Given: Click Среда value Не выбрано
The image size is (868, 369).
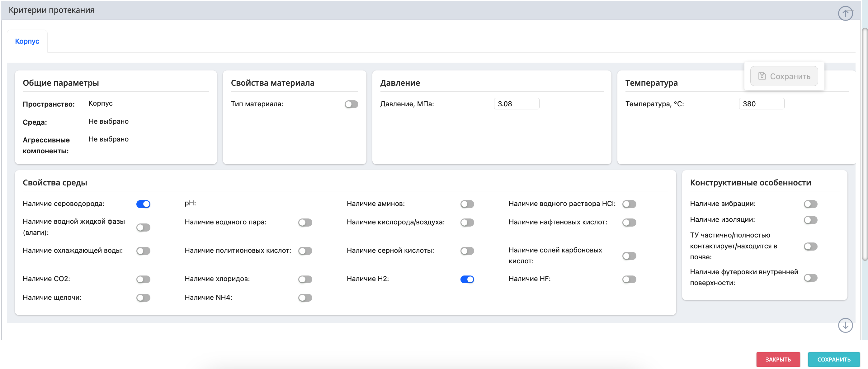Looking at the screenshot, I should (108, 122).
